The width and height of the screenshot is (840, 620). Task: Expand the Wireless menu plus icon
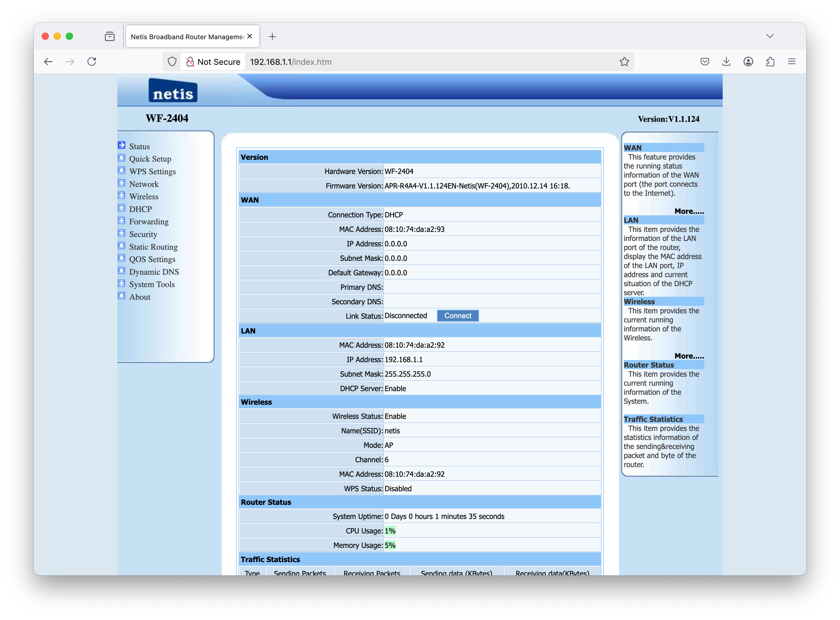tap(122, 195)
